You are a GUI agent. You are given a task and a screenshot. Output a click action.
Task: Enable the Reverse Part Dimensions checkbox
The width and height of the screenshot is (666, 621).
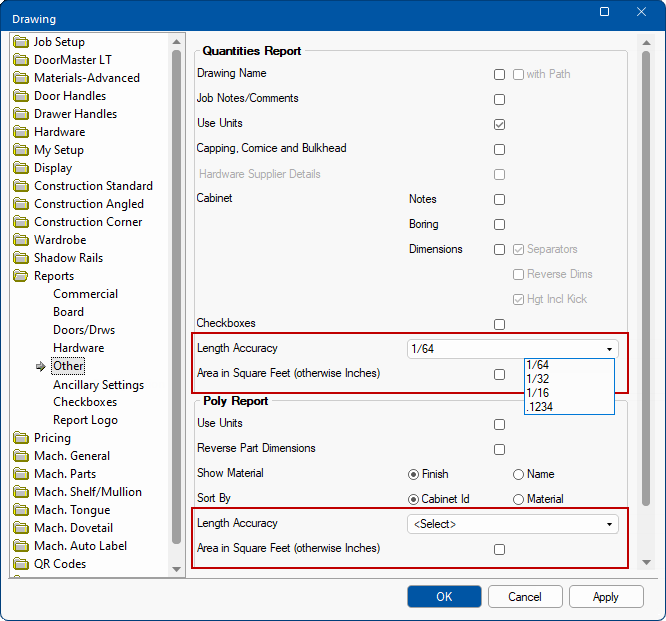(499, 449)
